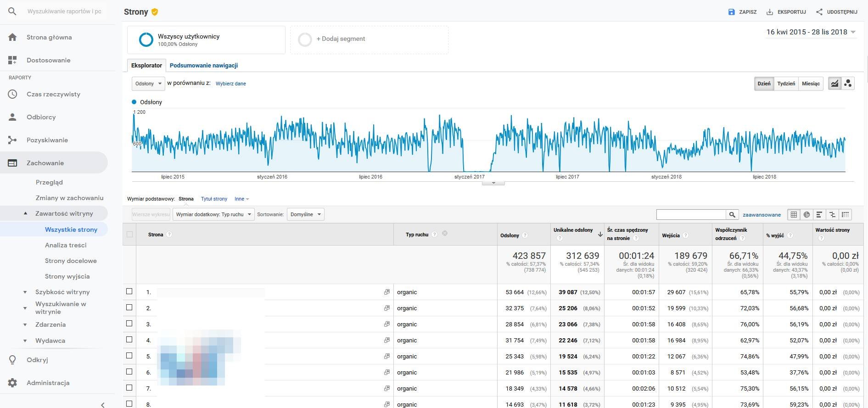Set chart interval to Tydzień
Screen dimensions: 868x408
pos(786,84)
